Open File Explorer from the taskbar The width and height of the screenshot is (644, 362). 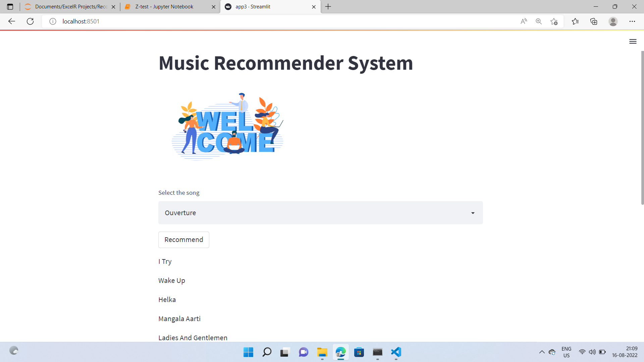[322, 352]
